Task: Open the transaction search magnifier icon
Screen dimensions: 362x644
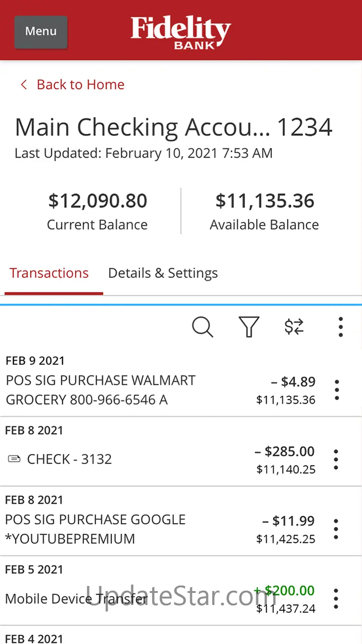Action: click(x=203, y=327)
